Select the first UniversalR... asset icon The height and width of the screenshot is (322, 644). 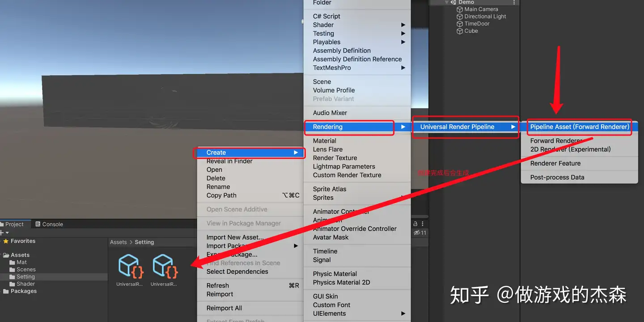(x=130, y=266)
